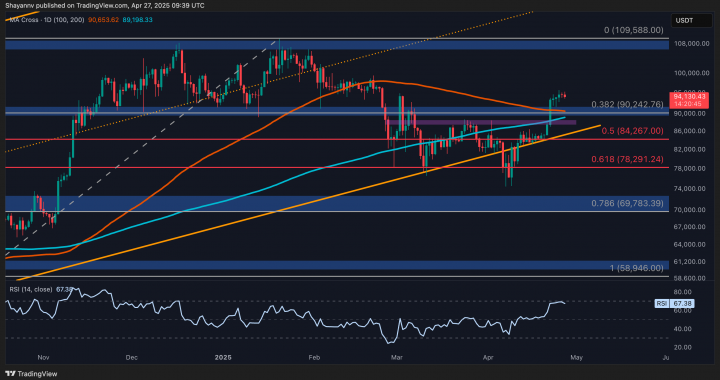The height and width of the screenshot is (380, 720).
Task: Click the Dec label on the time axis
Action: pyautogui.click(x=132, y=357)
